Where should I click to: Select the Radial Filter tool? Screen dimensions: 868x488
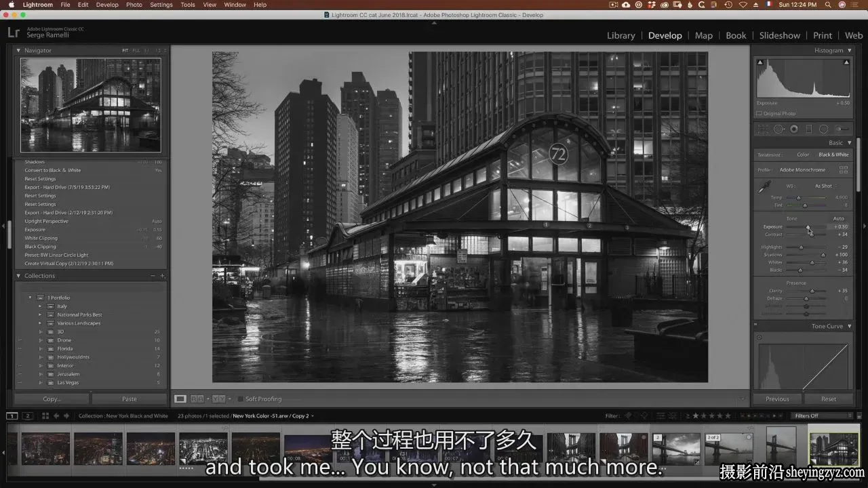tap(823, 129)
